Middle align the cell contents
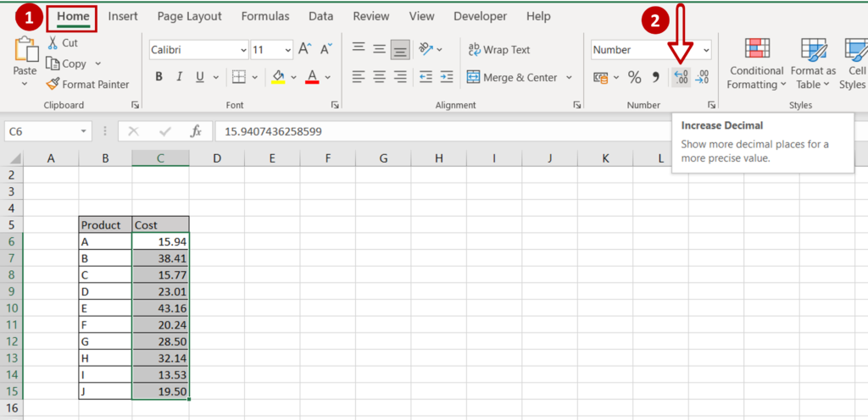868x420 pixels. [379, 49]
